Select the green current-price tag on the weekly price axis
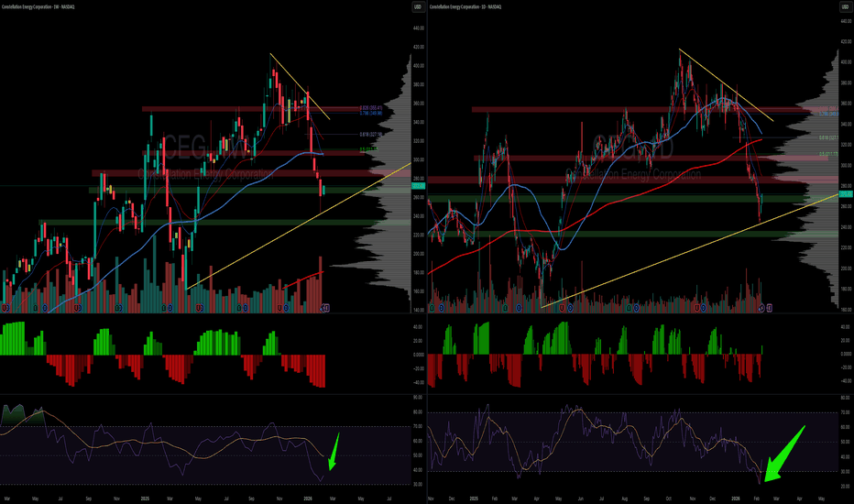This screenshot has width=854, height=504. coord(418,186)
